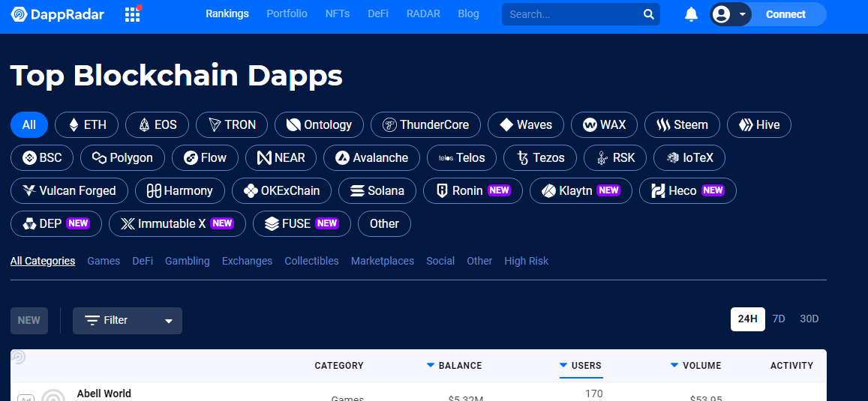Click the Connect button
Image resolution: width=868 pixels, height=401 pixels.
[785, 14]
